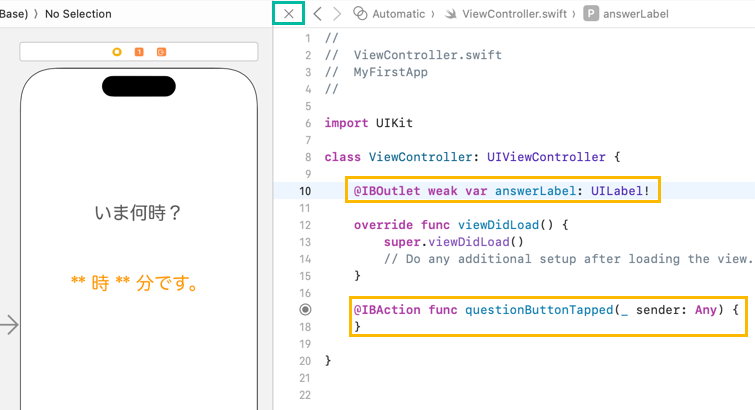Screen dimensions: 755x410
Task: Click the Exit icon in scene dock
Action: [161, 51]
